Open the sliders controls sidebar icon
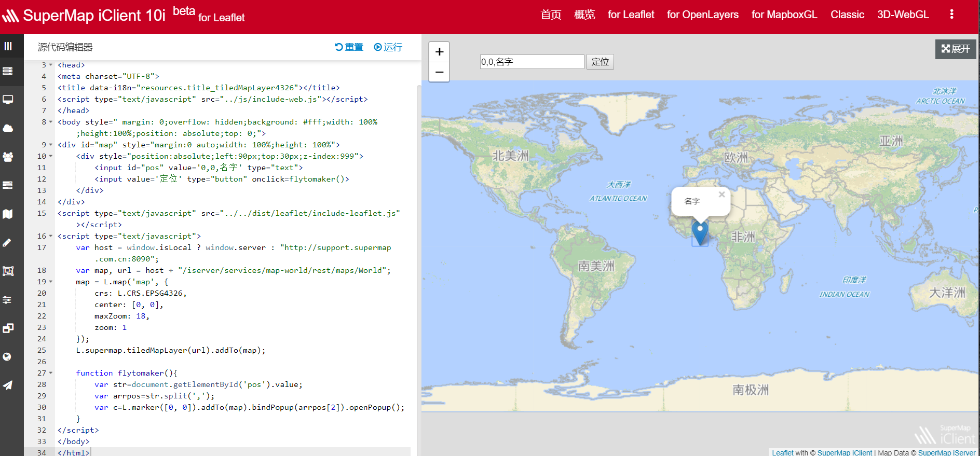This screenshot has width=980, height=456. pyautogui.click(x=8, y=299)
